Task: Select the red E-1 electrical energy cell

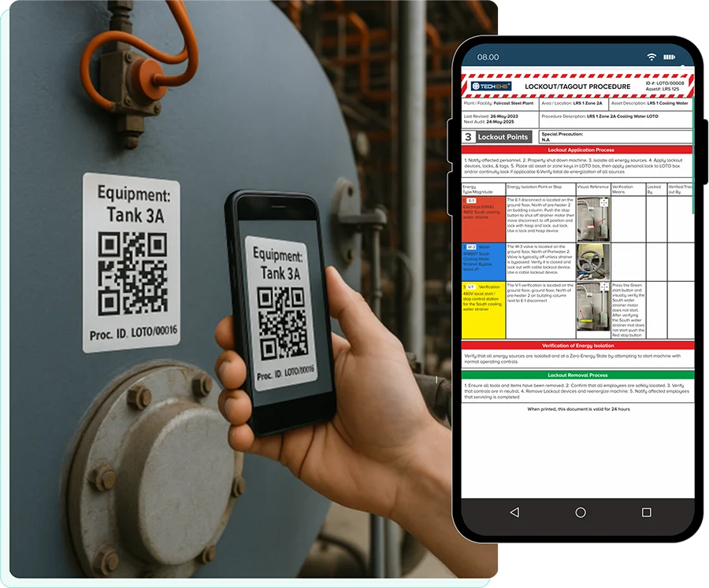Action: (x=484, y=219)
